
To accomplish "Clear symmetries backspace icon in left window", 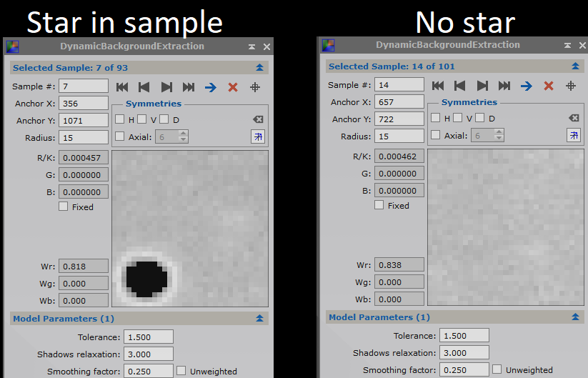I will pyautogui.click(x=258, y=119).
